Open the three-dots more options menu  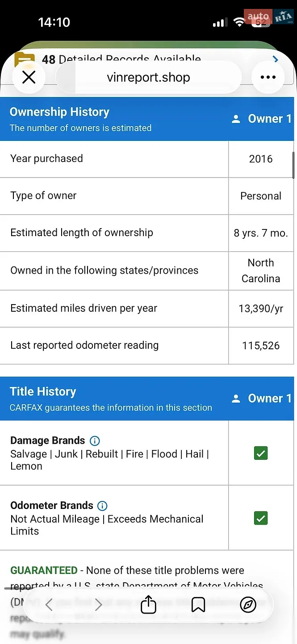click(268, 77)
